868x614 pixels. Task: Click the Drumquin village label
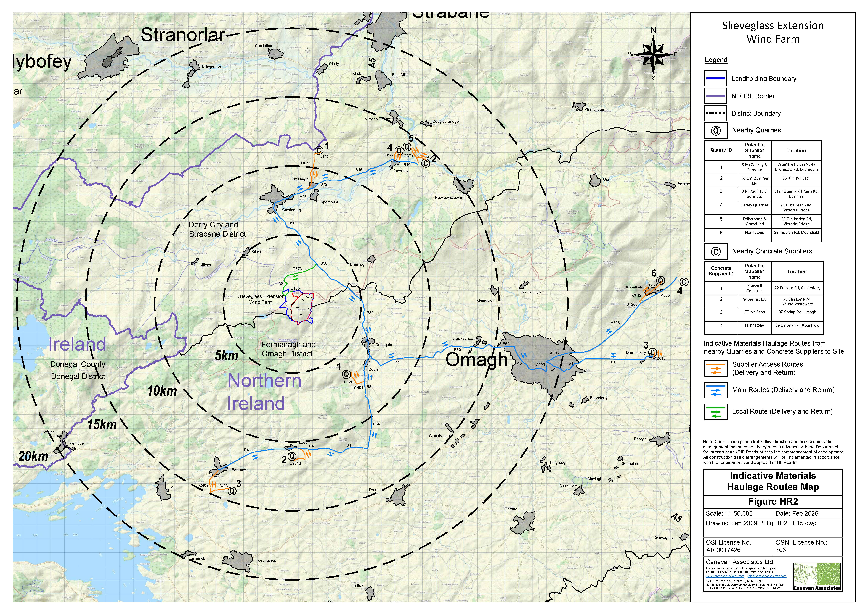pyautogui.click(x=383, y=345)
